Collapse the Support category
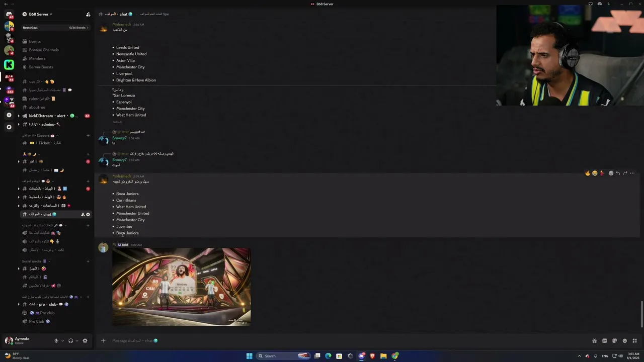644x362 pixels. click(x=39, y=135)
